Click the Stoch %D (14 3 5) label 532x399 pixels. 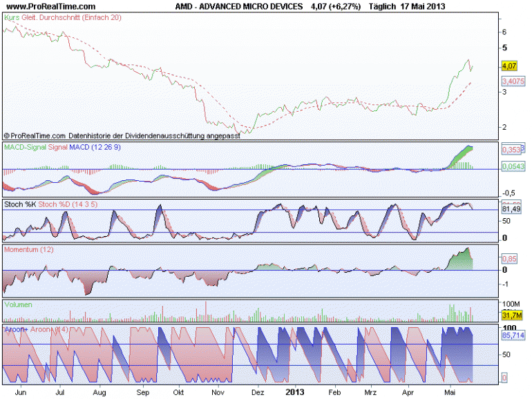[x=68, y=204]
